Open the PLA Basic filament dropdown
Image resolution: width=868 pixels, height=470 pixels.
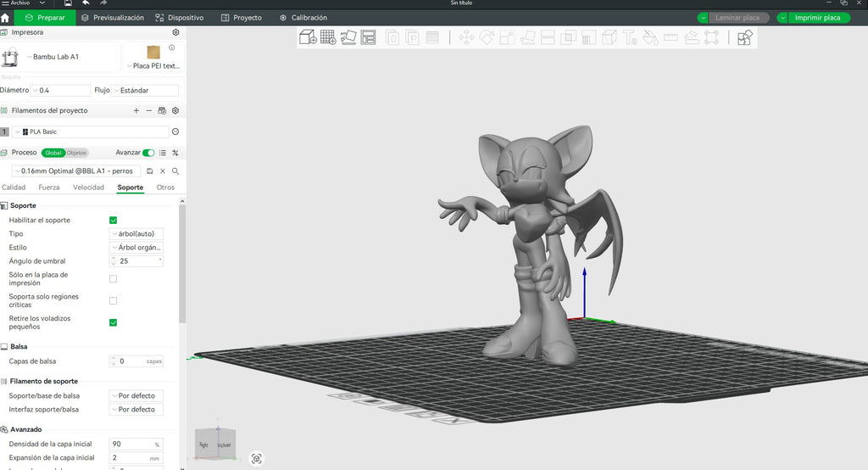[91, 131]
